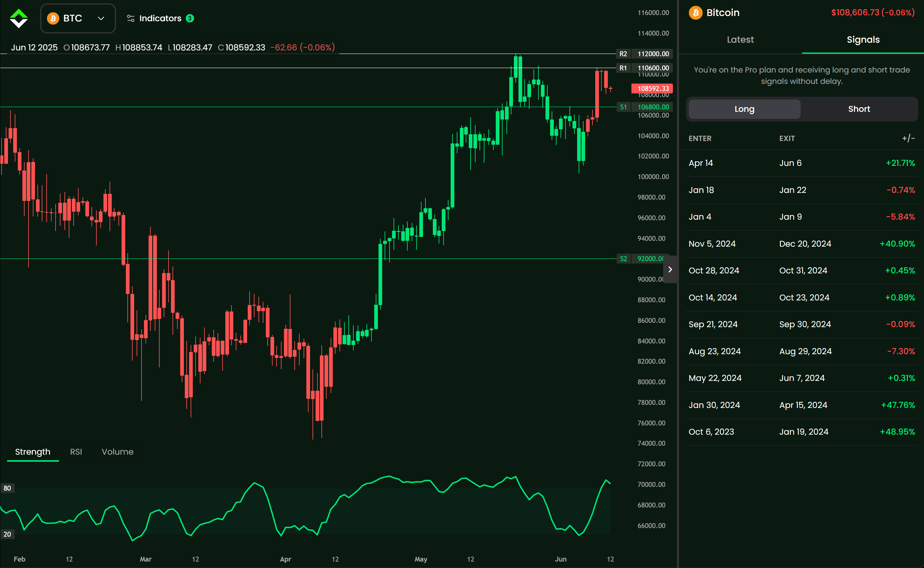Click the R2 112000.00 resistance label
The width and height of the screenshot is (924, 568).
click(645, 54)
